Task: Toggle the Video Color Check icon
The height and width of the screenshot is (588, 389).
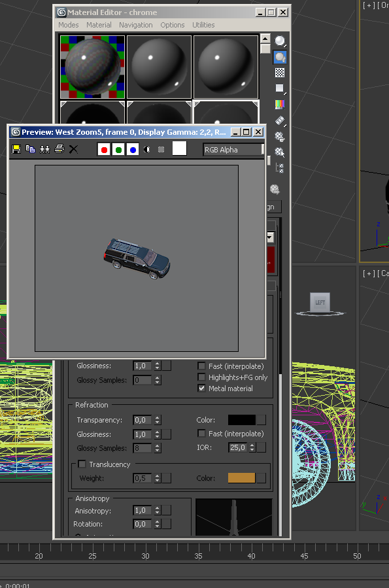Action: 280,105
